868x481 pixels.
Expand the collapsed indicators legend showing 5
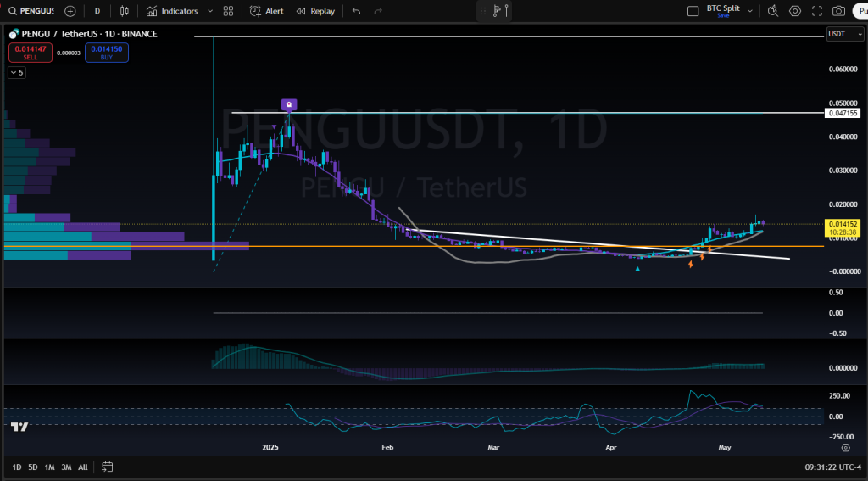click(x=17, y=73)
